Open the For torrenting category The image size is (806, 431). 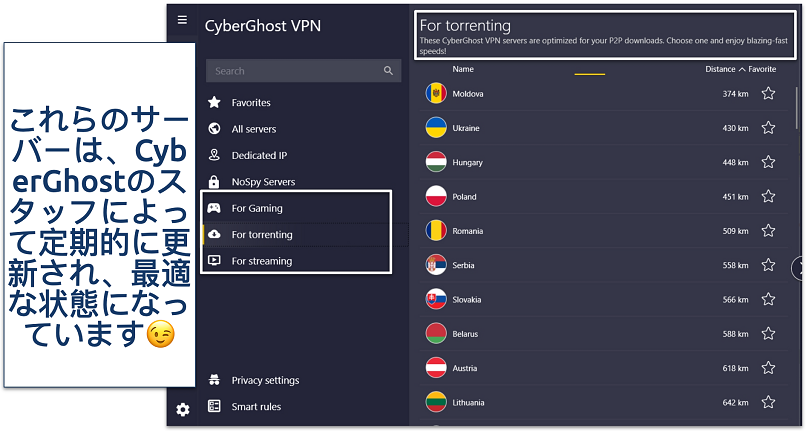click(262, 235)
